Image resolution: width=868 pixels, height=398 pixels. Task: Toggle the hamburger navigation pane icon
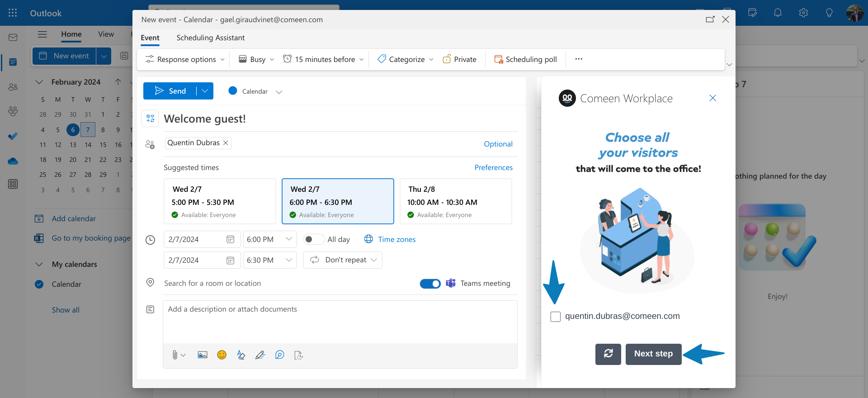click(x=42, y=34)
